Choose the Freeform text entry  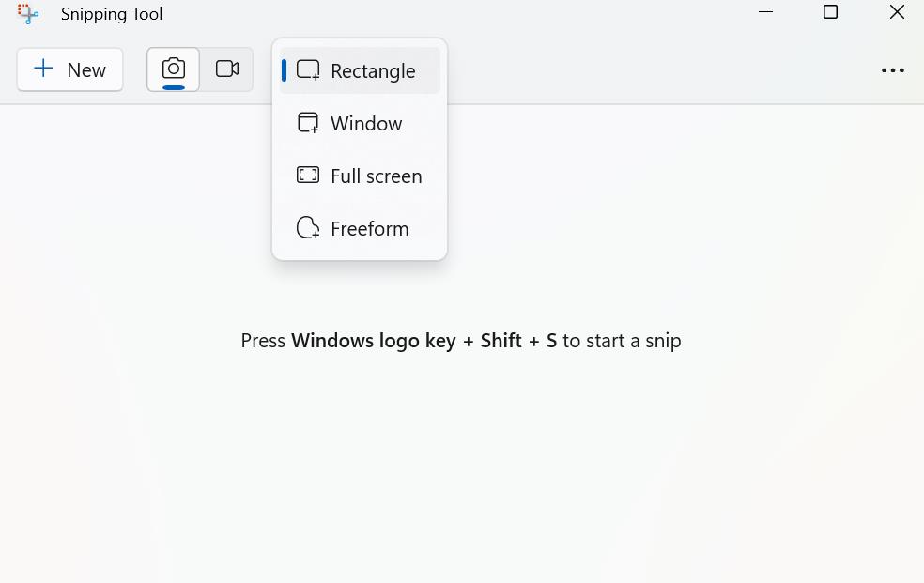pos(370,229)
